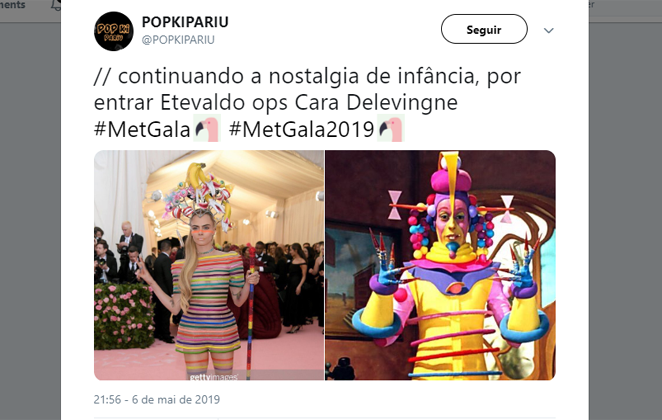Open the 21:56 - 6 de mai de 2019 timestamp

click(157, 399)
